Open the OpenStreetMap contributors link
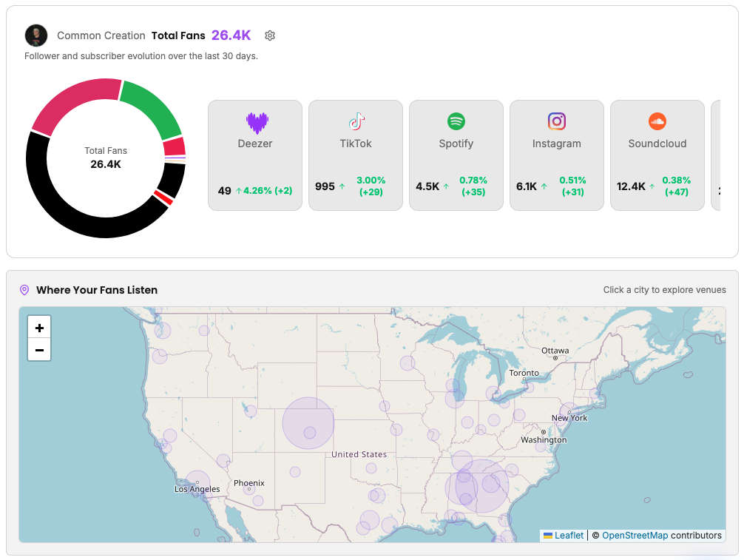This screenshot has width=744, height=560. [x=635, y=536]
